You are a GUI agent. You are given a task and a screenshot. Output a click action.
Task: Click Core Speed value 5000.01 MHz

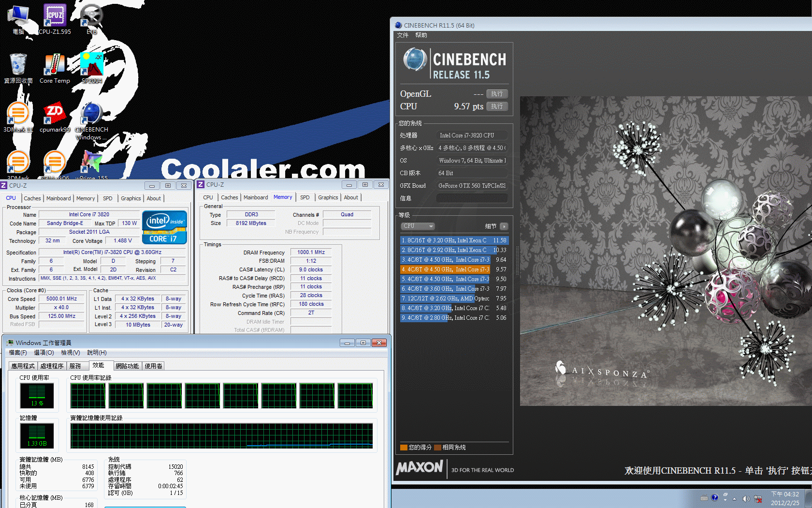(62, 299)
